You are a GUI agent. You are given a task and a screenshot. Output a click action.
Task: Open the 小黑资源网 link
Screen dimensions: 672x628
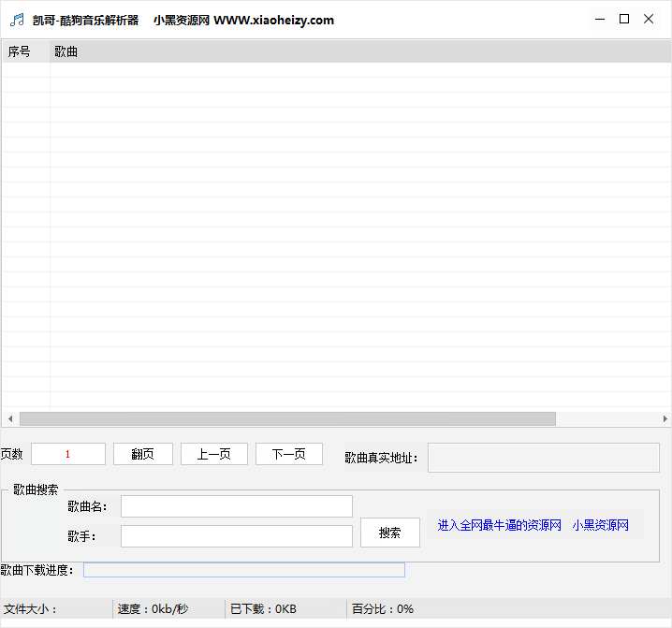pos(601,525)
